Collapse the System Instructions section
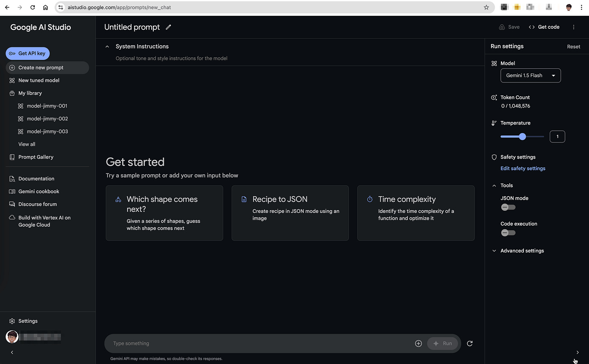 [107, 47]
